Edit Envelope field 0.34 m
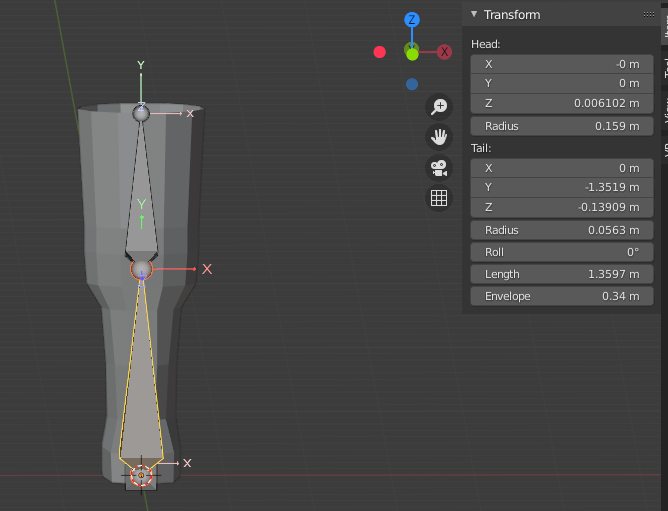Image resolution: width=668 pixels, height=511 pixels. click(x=562, y=296)
